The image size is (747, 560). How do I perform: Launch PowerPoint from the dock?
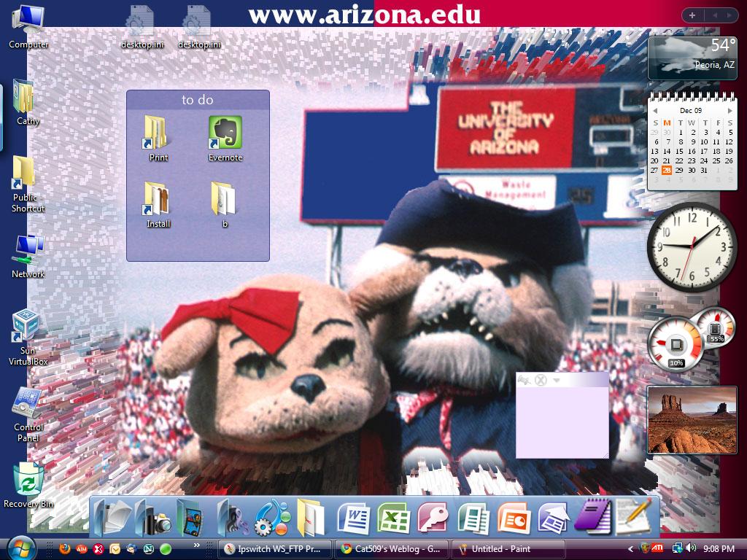tap(514, 518)
